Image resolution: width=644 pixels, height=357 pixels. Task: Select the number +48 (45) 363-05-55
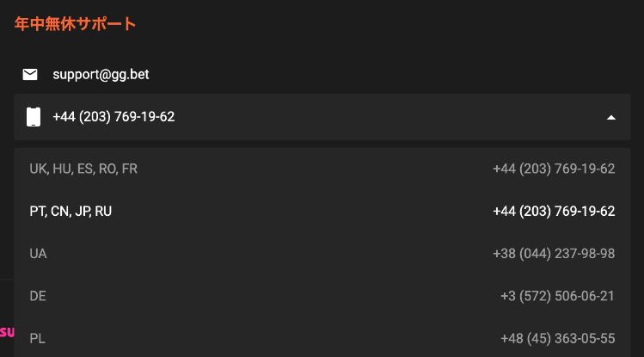coord(557,339)
